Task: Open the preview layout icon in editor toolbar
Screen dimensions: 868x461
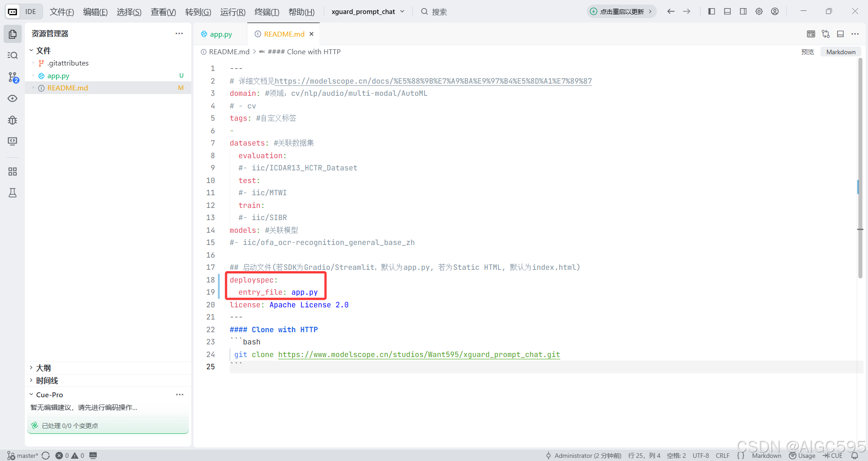Action: coord(811,34)
